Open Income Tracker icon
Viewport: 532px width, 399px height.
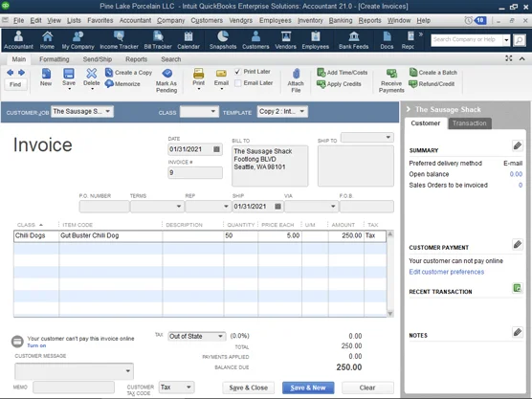(119, 39)
